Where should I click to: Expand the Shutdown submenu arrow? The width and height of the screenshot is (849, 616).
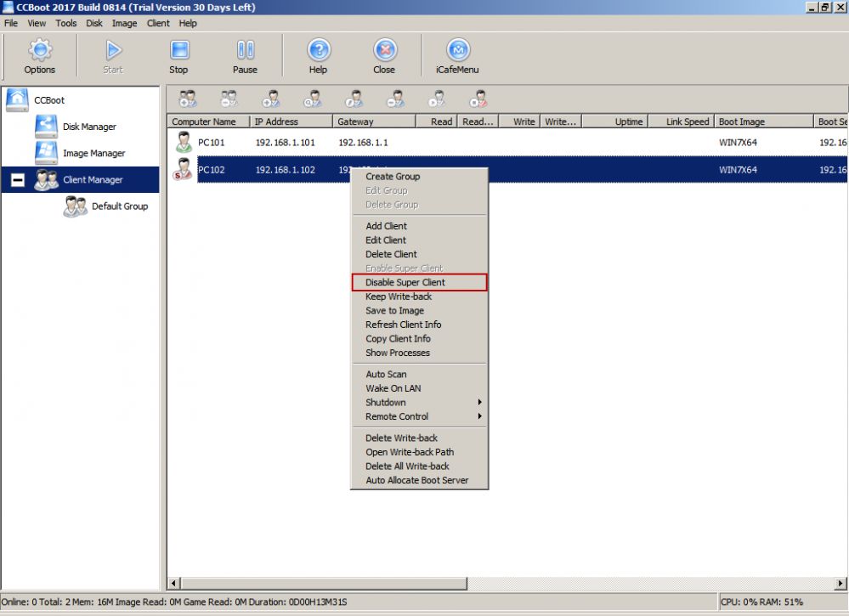tap(479, 402)
